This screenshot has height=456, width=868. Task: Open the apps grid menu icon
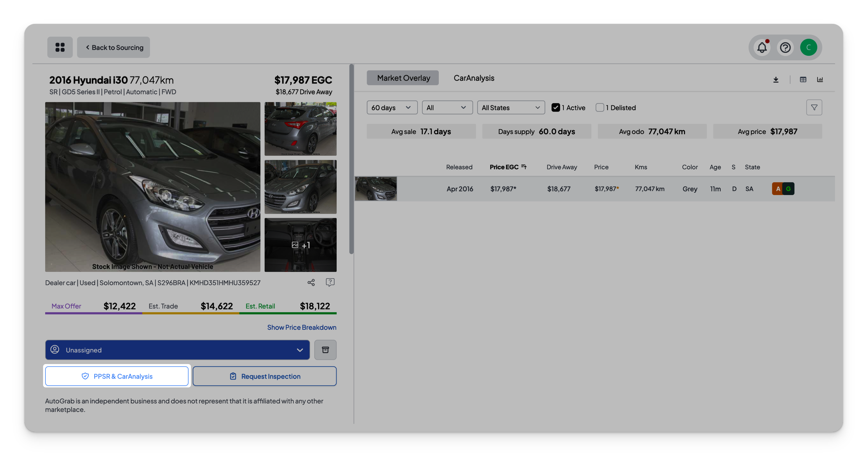pyautogui.click(x=60, y=47)
